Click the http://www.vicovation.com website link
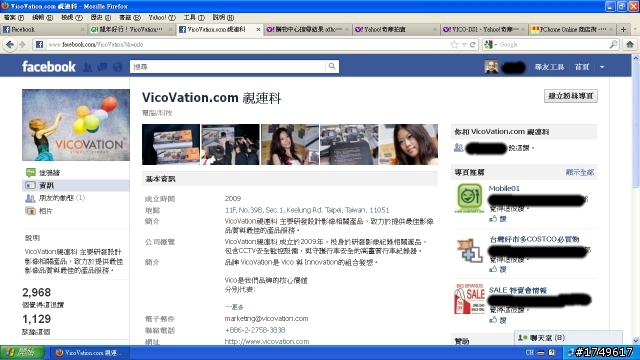640x360 pixels. click(267, 341)
